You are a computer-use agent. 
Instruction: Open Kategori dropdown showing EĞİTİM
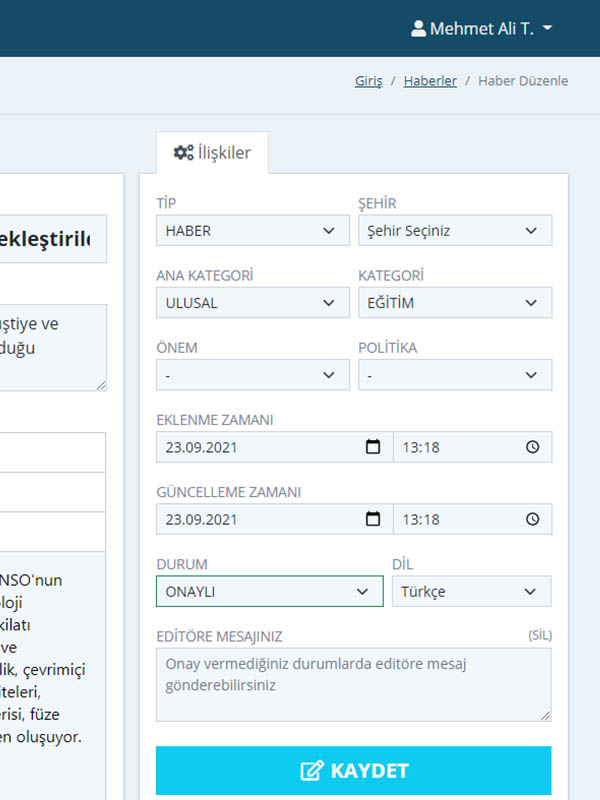(x=454, y=303)
